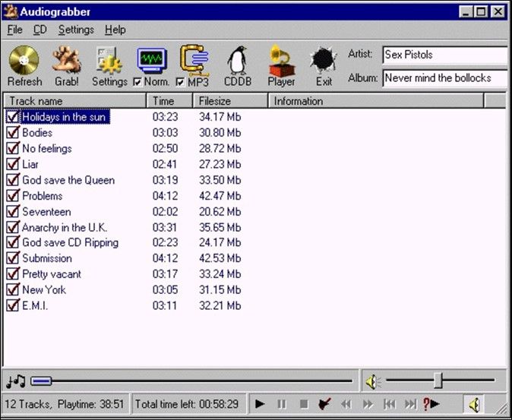Screen dimensions: 512x420
Task: Uncheck the track "Anarchy in the U.K."
Action: [12, 227]
